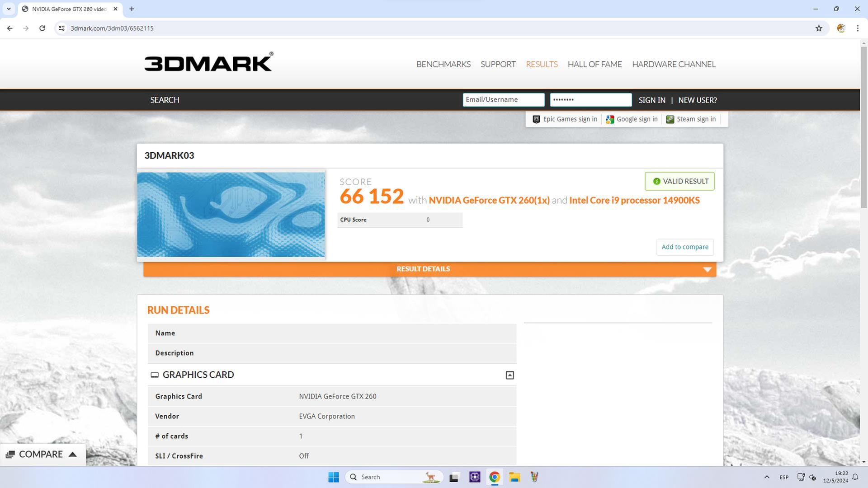Expand the Compare panel arrow
Screen dimensions: 868x488
pos(72,455)
